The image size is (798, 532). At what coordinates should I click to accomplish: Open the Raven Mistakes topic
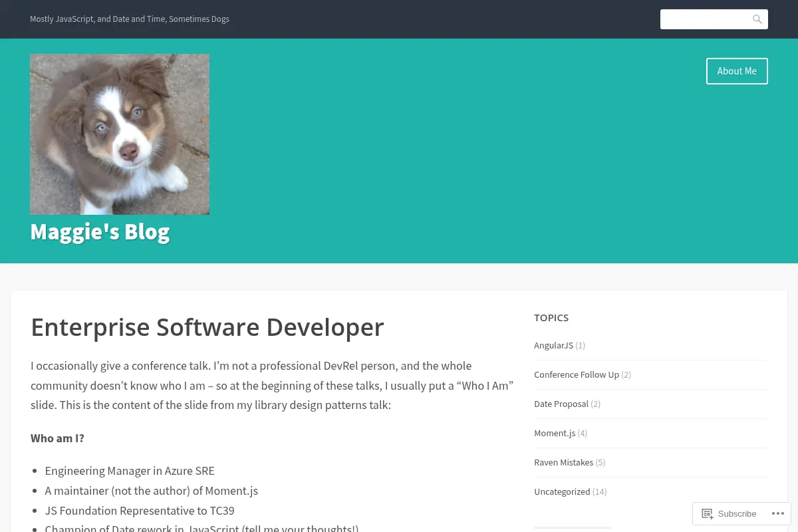point(564,462)
